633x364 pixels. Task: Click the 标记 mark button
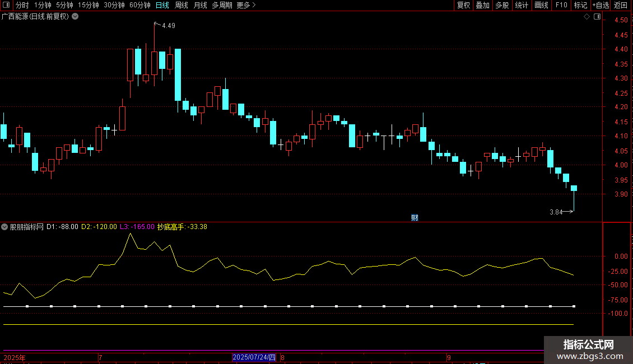click(580, 5)
